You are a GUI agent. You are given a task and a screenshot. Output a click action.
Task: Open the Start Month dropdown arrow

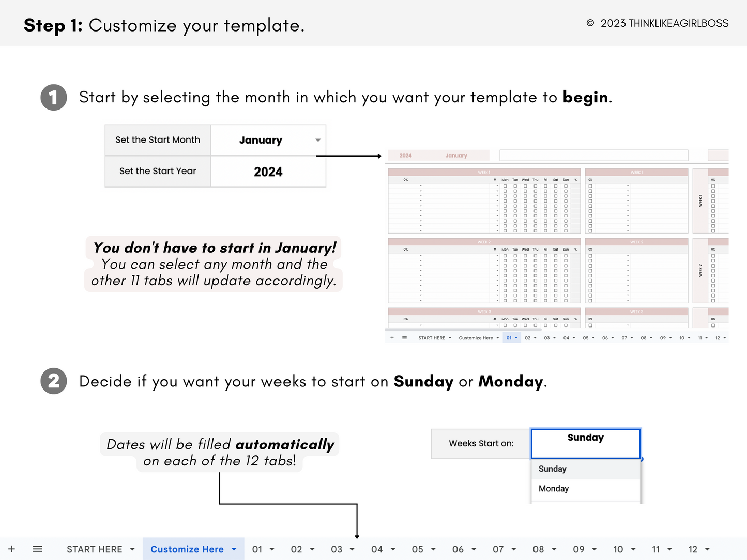[x=318, y=141]
